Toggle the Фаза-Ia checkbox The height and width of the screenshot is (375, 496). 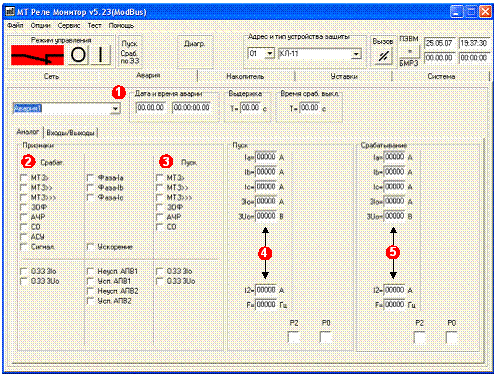coord(90,178)
